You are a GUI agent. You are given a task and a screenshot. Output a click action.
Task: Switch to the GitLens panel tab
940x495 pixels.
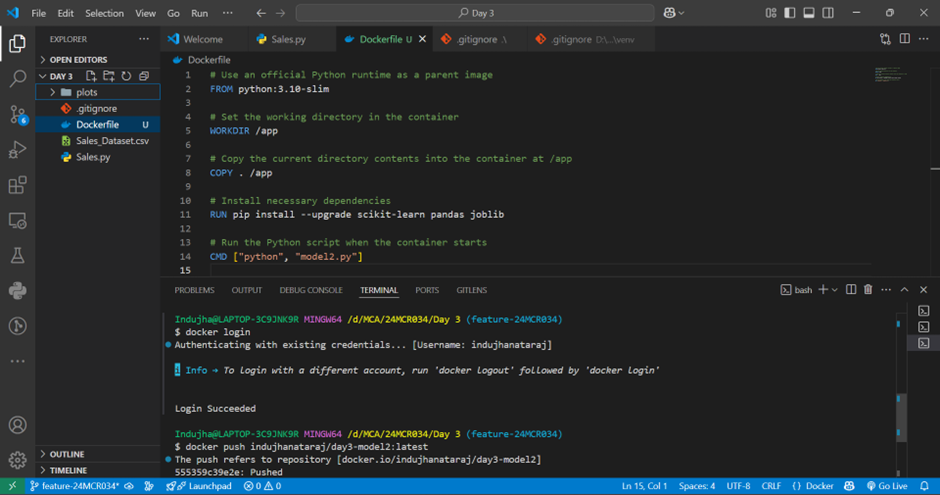coord(472,290)
